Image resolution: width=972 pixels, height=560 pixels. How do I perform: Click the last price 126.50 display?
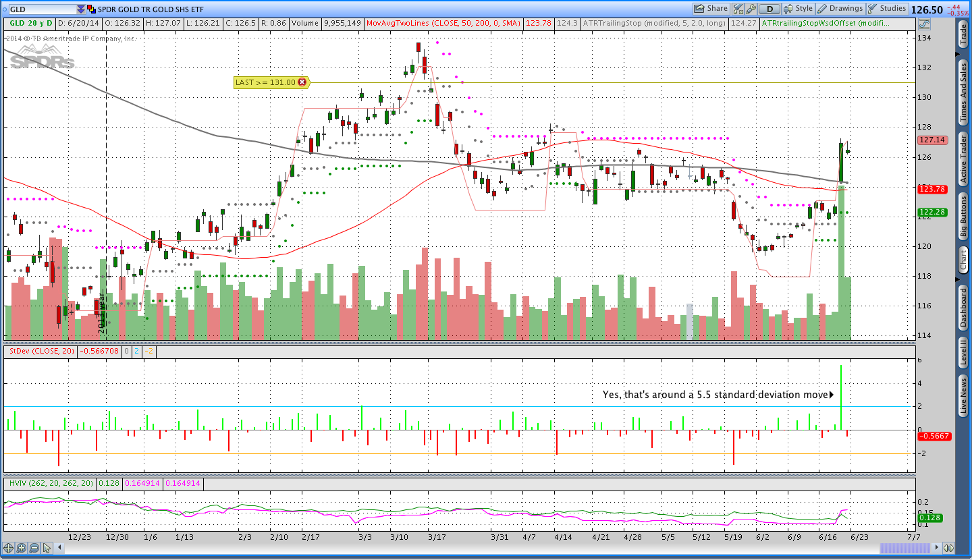[x=927, y=9]
